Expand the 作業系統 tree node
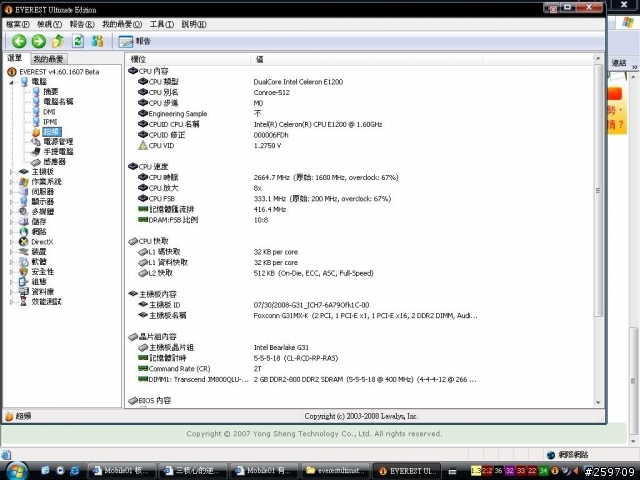640x480 pixels. click(11, 182)
